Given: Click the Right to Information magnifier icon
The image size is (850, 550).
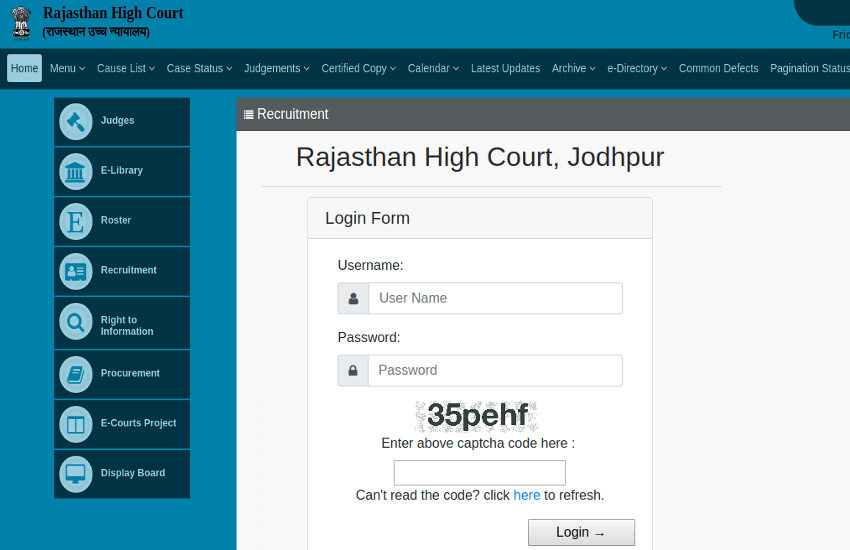Looking at the screenshot, I should tap(76, 323).
